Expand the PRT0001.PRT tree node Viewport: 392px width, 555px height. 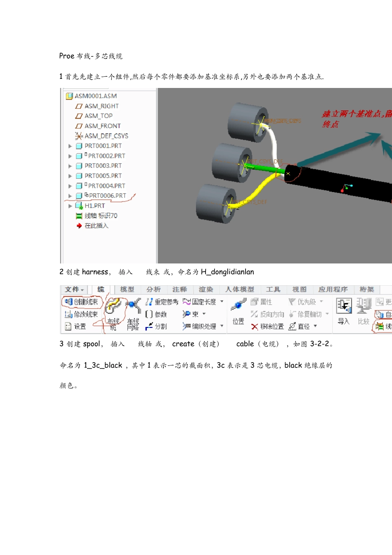(70, 146)
